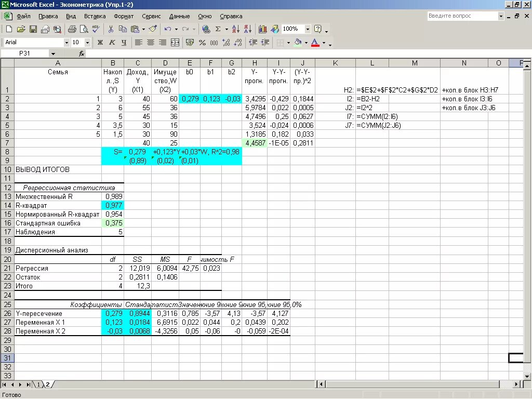Apply the fill color bucket
The width and height of the screenshot is (532, 399).
click(298, 43)
